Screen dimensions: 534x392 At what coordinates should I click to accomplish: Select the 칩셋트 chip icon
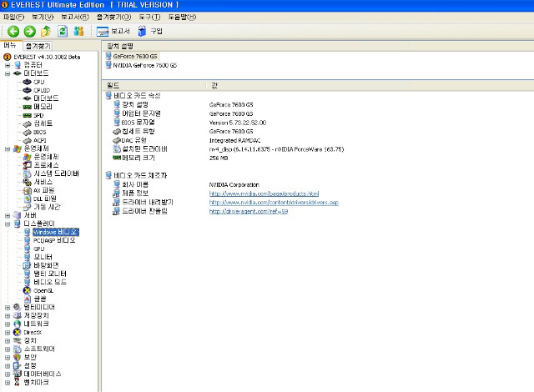pyautogui.click(x=27, y=123)
